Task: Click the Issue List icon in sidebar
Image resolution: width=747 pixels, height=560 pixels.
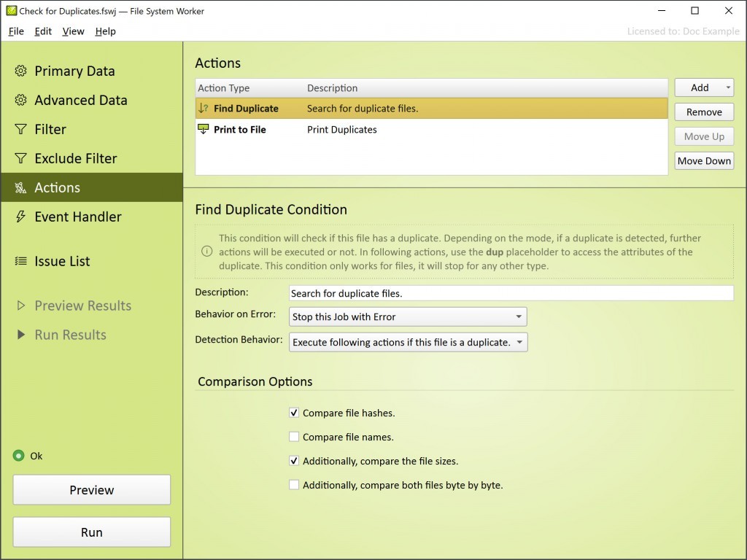Action: tap(21, 261)
